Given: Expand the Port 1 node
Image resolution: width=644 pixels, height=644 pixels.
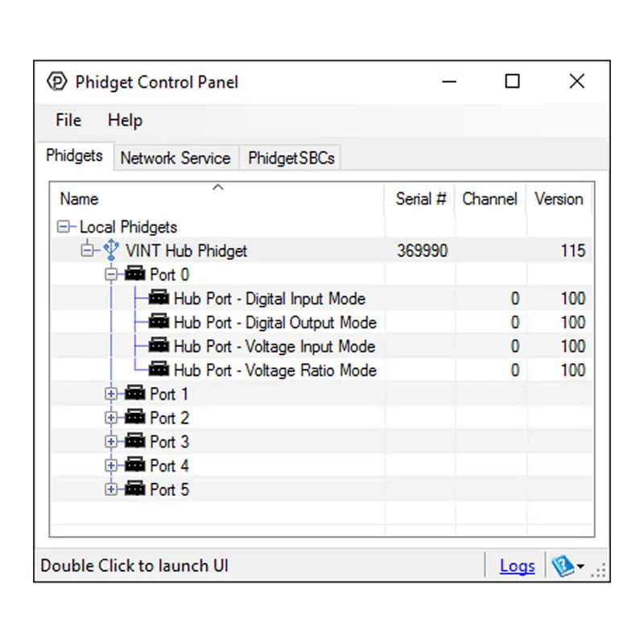Looking at the screenshot, I should pyautogui.click(x=111, y=394).
